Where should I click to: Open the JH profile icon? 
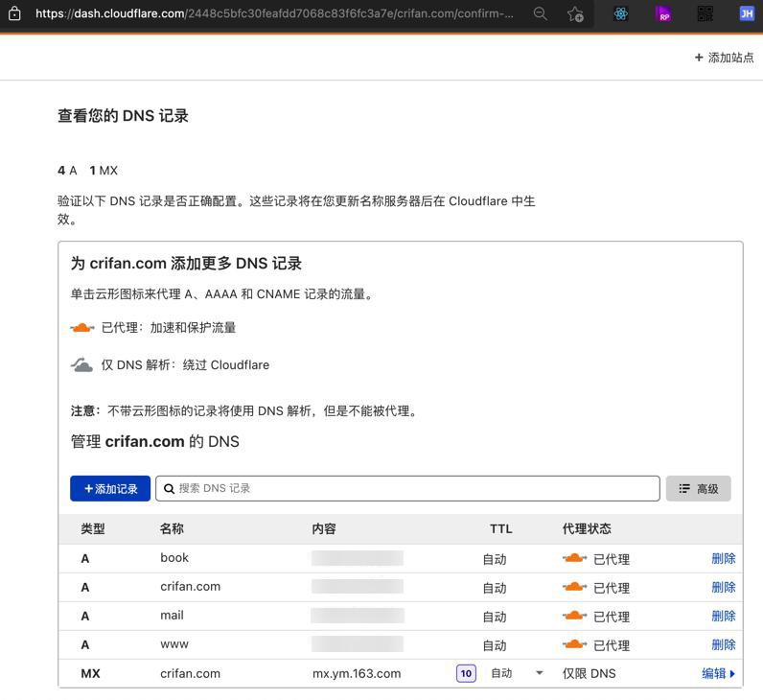pyautogui.click(x=747, y=13)
